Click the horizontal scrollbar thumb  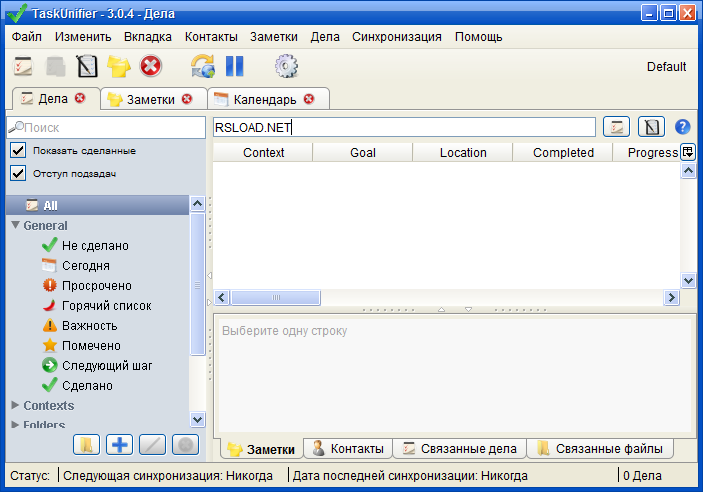[x=276, y=297]
